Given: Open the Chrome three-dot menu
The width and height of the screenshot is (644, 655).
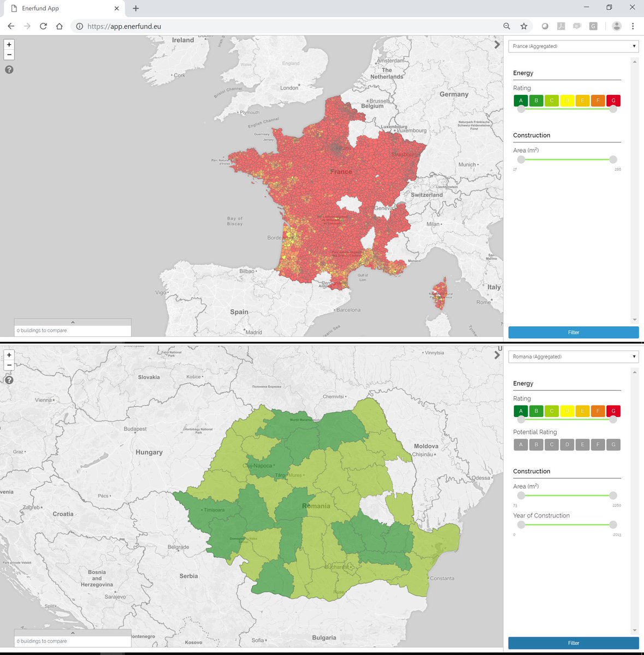Looking at the screenshot, I should tap(633, 26).
